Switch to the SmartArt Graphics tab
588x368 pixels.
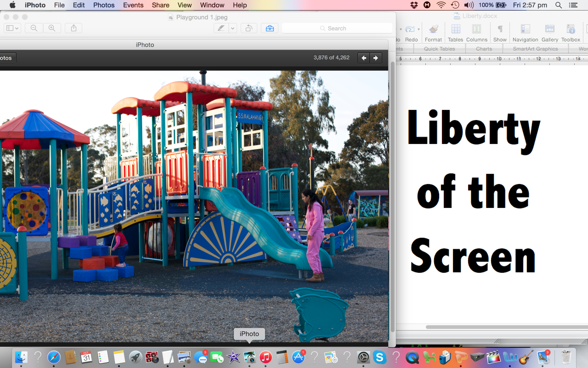click(535, 49)
